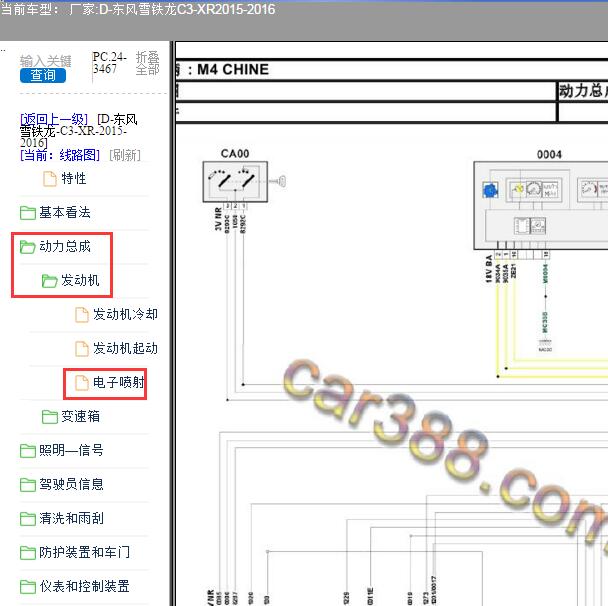Click the folder icon beside 仪表和控制装置
This screenshot has width=608, height=606.
[x=28, y=587]
